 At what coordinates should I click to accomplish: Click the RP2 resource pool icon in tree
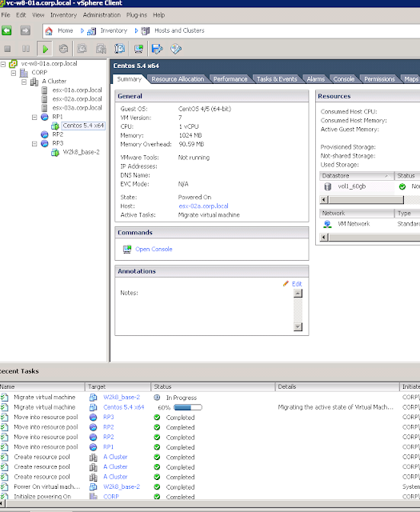(x=45, y=134)
